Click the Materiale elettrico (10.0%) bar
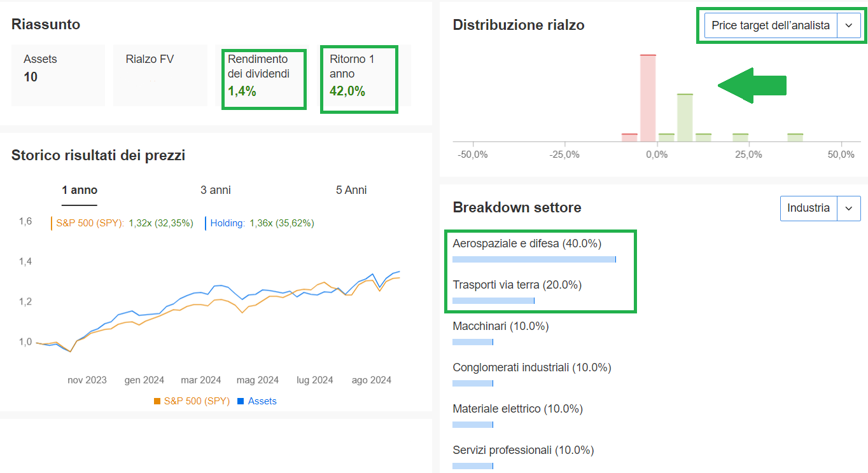The width and height of the screenshot is (868, 473). 473,425
